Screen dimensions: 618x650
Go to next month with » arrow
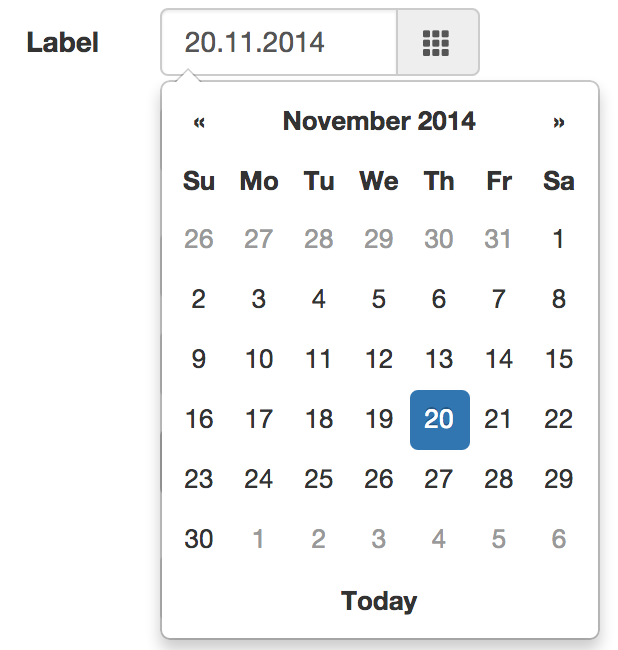click(x=559, y=121)
